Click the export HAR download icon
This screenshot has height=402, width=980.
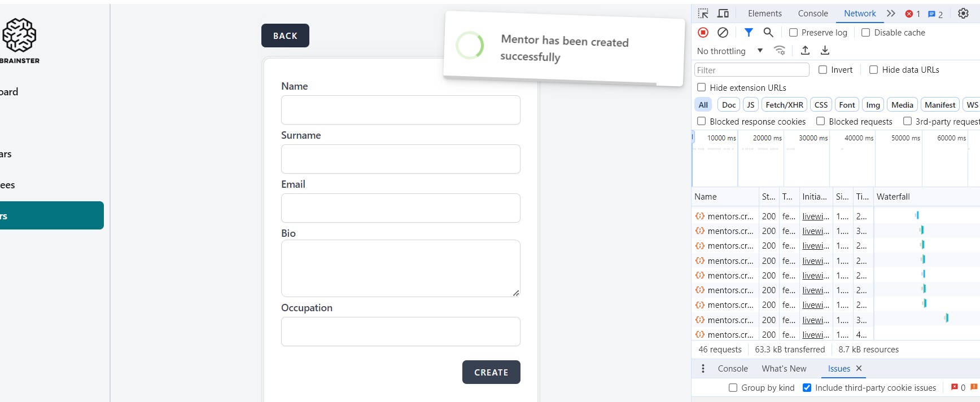pos(825,51)
